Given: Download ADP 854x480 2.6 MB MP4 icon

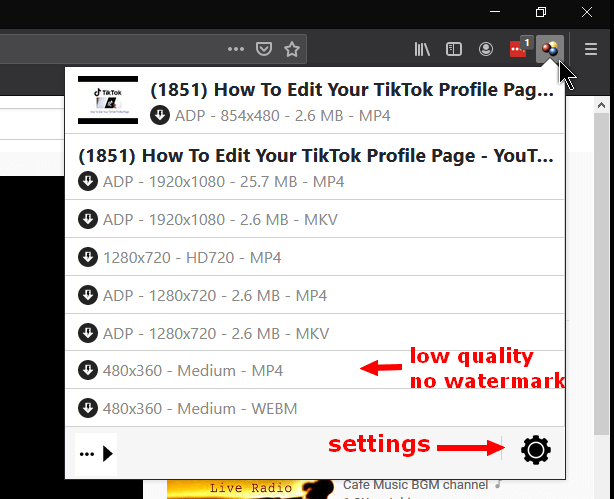Looking at the screenshot, I should click(x=160, y=115).
